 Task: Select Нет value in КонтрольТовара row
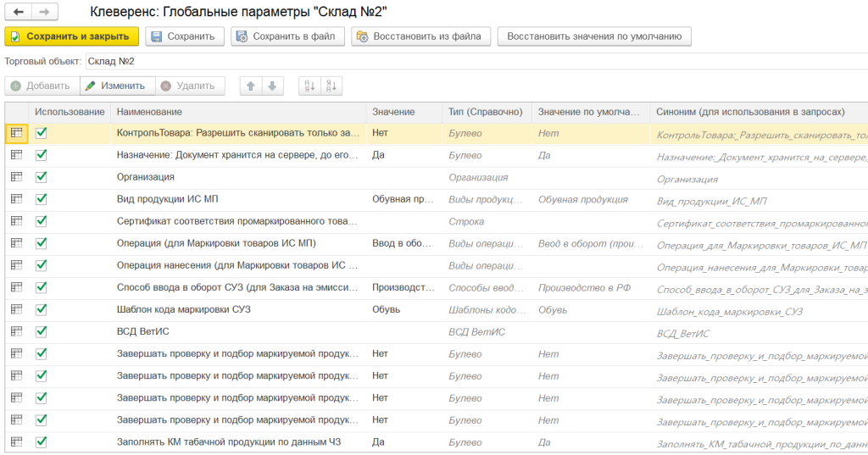point(404,133)
